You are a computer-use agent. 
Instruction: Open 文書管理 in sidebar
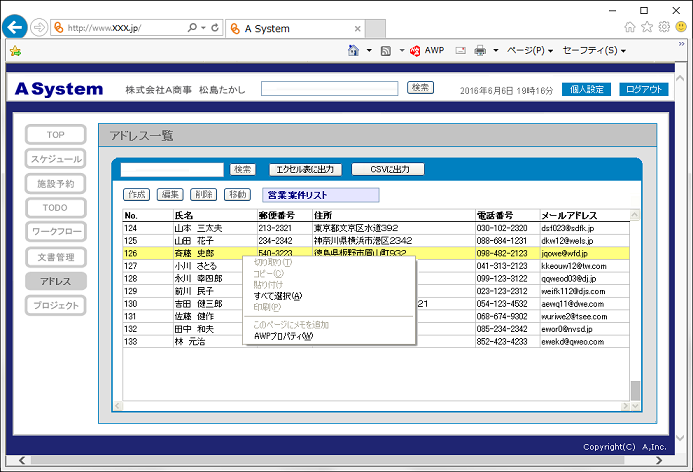tap(56, 257)
